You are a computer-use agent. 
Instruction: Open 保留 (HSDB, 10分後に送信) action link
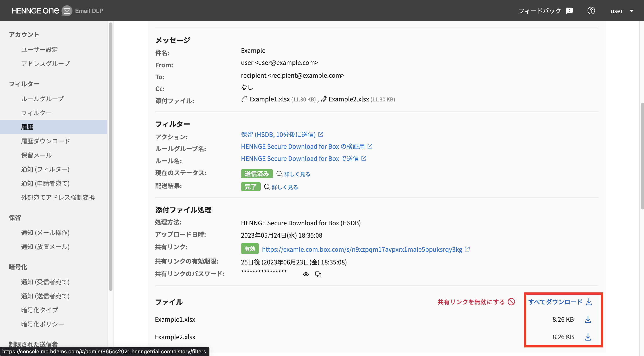[278, 135]
